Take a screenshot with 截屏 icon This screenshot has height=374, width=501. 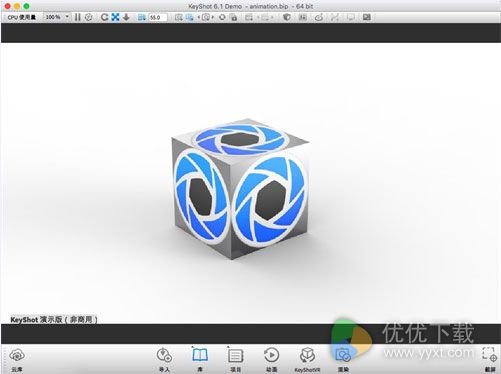click(x=489, y=359)
